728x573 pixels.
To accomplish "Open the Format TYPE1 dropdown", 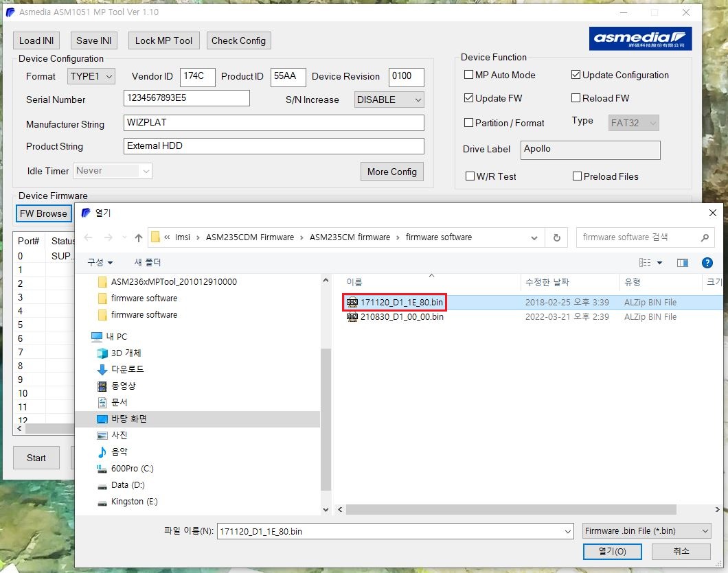I will point(91,77).
